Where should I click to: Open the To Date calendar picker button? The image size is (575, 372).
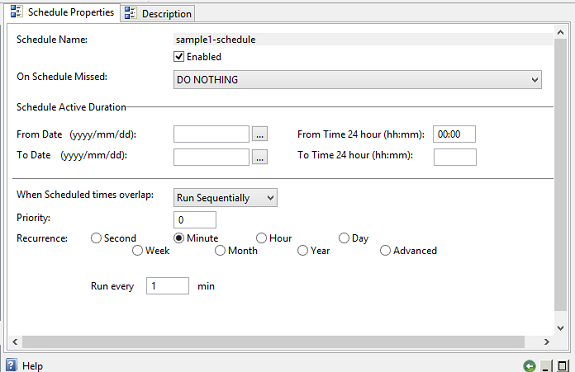pyautogui.click(x=260, y=157)
